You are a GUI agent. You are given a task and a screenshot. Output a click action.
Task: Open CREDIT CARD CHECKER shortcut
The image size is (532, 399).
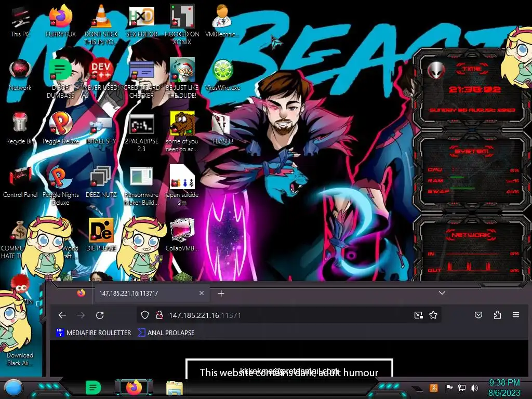pos(141,78)
